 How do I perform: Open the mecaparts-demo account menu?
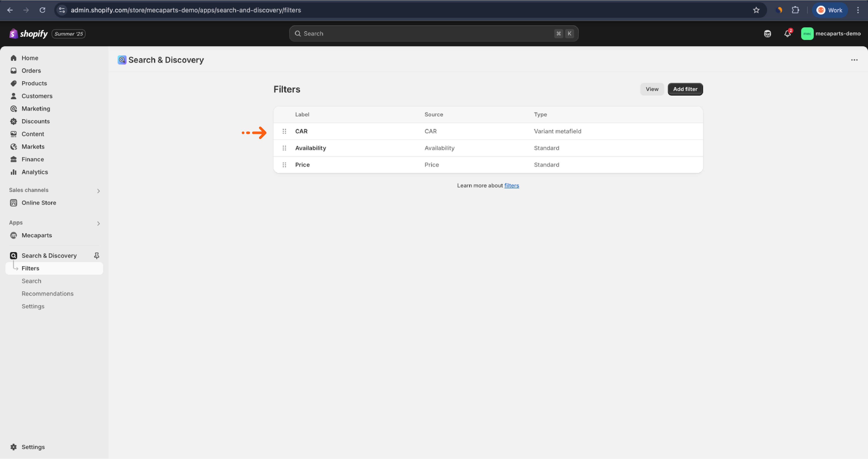(x=831, y=34)
